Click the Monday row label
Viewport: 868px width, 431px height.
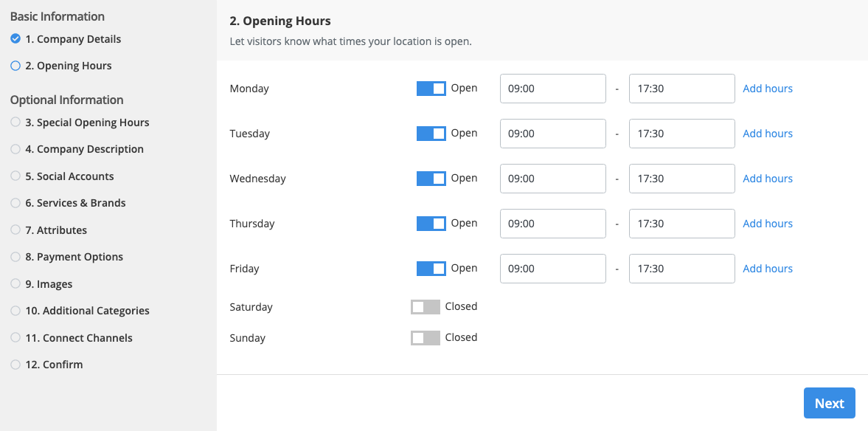249,89
